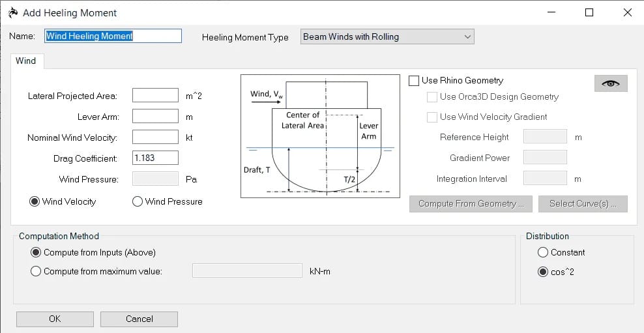Enable the Use Rhino Geometry checkbox
This screenshot has height=333, width=644.
coord(414,81)
